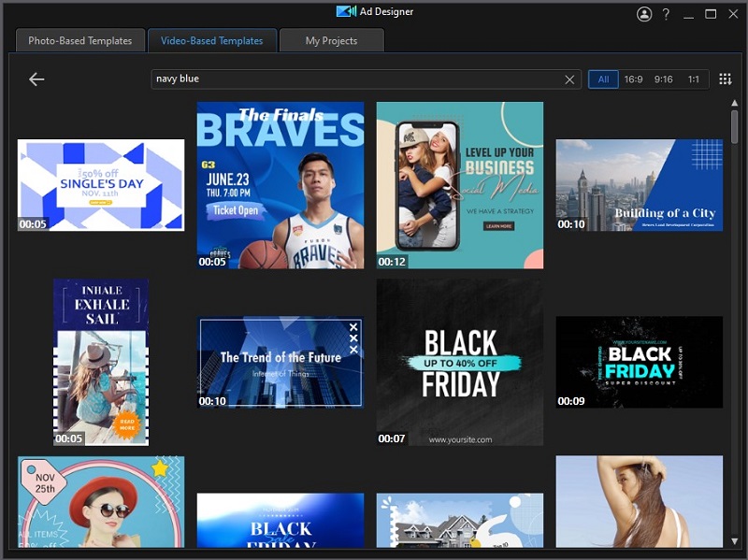748x560 pixels.
Task: Click the scrollbar up arrow
Action: (x=735, y=103)
